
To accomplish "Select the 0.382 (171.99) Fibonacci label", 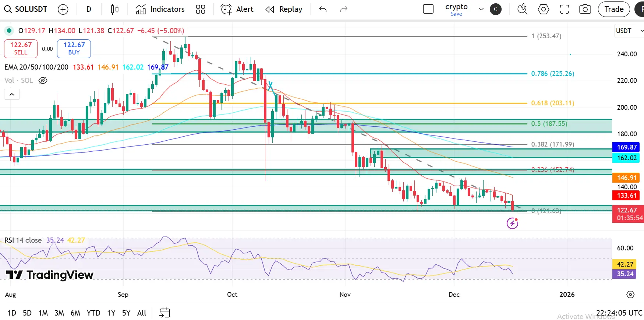I will 552,144.
